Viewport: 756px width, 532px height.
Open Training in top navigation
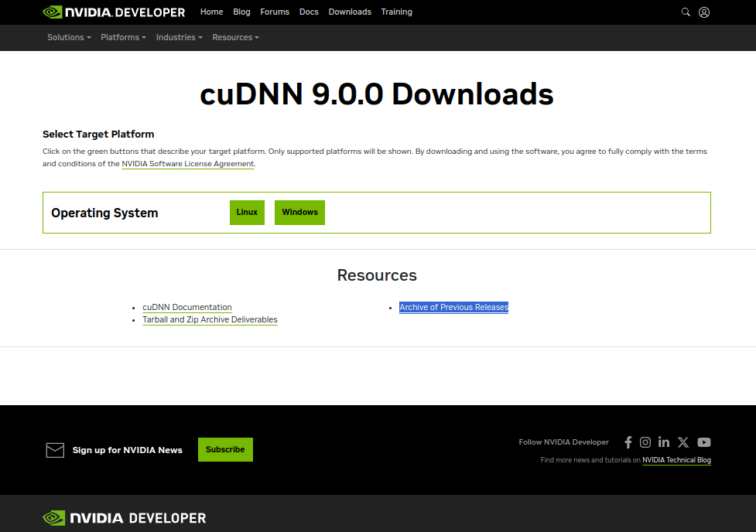tap(397, 12)
